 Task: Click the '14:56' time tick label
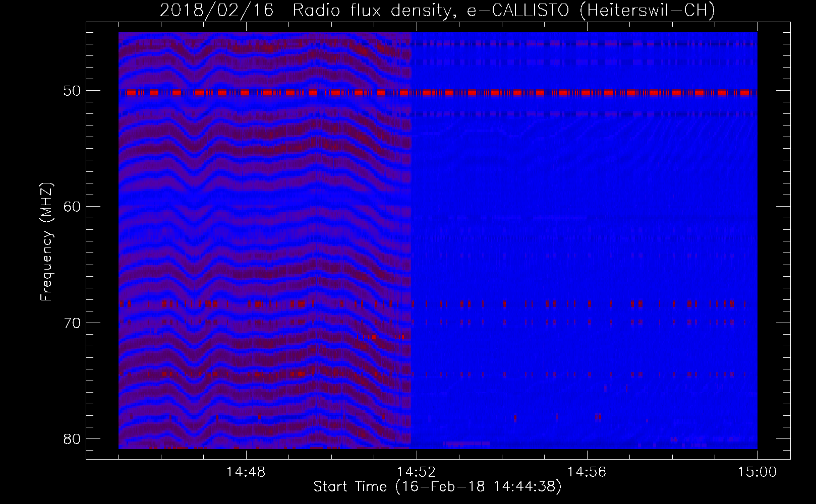coord(587,472)
